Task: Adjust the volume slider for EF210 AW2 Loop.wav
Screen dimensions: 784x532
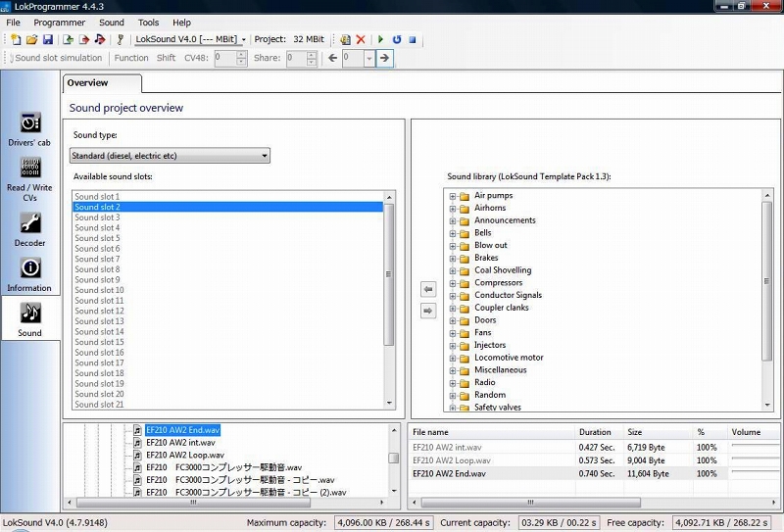Action: point(755,459)
